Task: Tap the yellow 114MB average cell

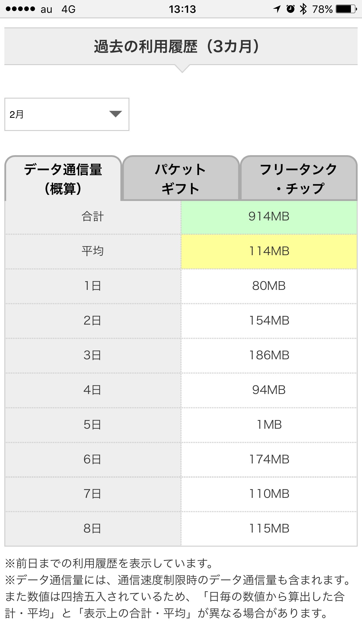Action: (269, 251)
